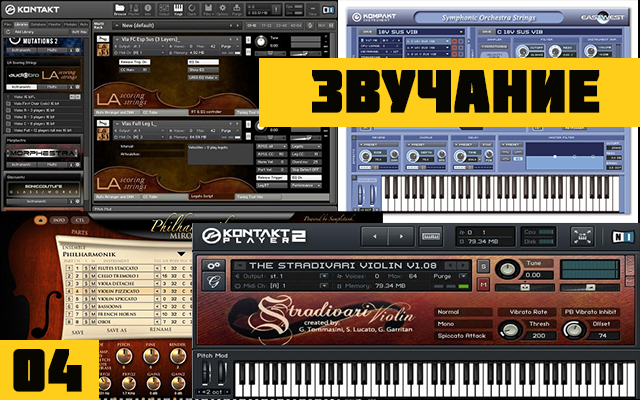Mute Violin Pizzicato part in Philharmonik
640x400 pixels.
[93, 291]
